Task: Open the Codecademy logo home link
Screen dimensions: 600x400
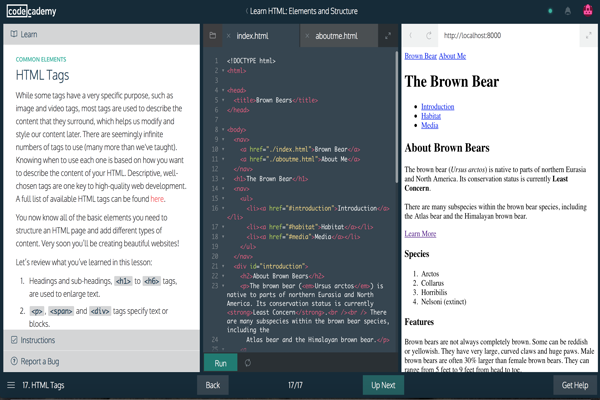Action: click(31, 11)
